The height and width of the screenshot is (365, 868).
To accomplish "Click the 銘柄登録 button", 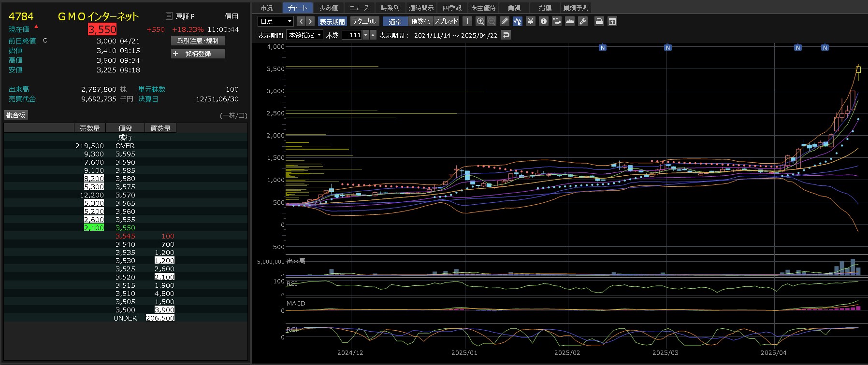I will pyautogui.click(x=198, y=54).
